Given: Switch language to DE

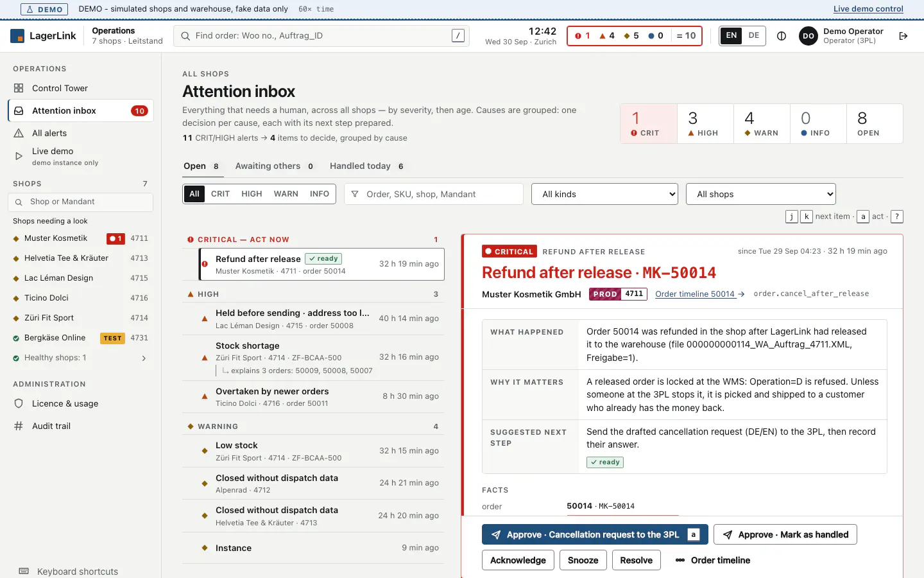Looking at the screenshot, I should tap(754, 36).
